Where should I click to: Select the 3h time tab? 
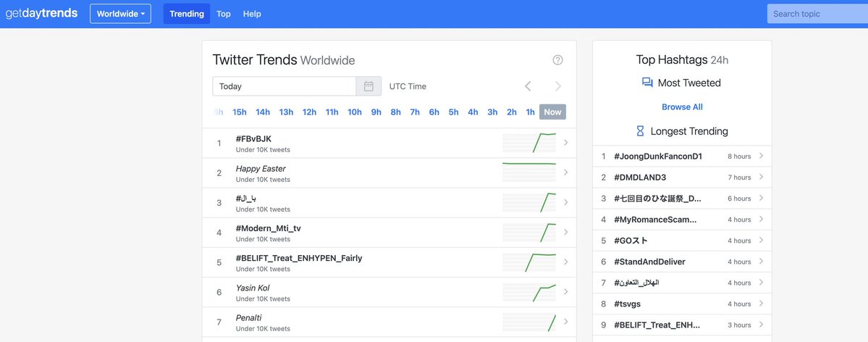(492, 112)
